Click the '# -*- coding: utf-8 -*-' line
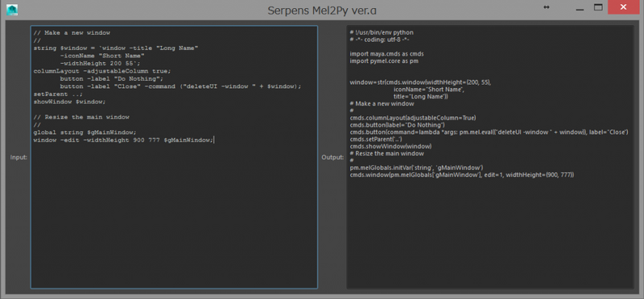The image size is (644, 299). [x=379, y=40]
